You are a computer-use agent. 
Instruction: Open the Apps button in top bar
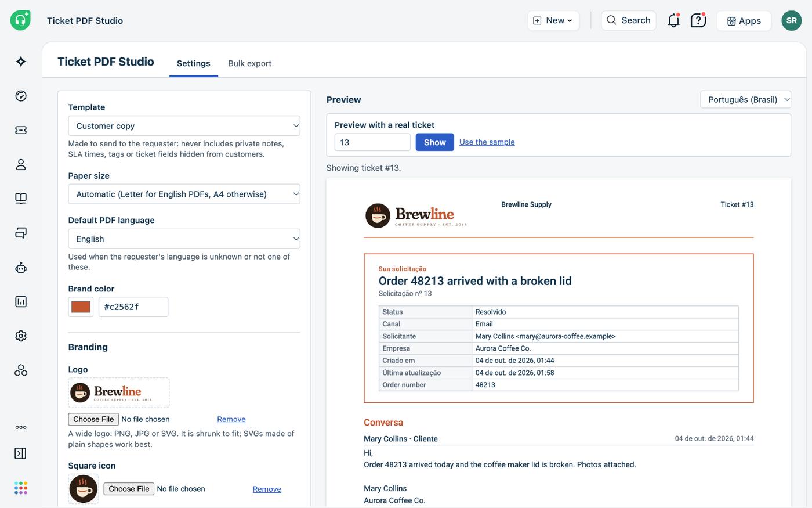(744, 21)
